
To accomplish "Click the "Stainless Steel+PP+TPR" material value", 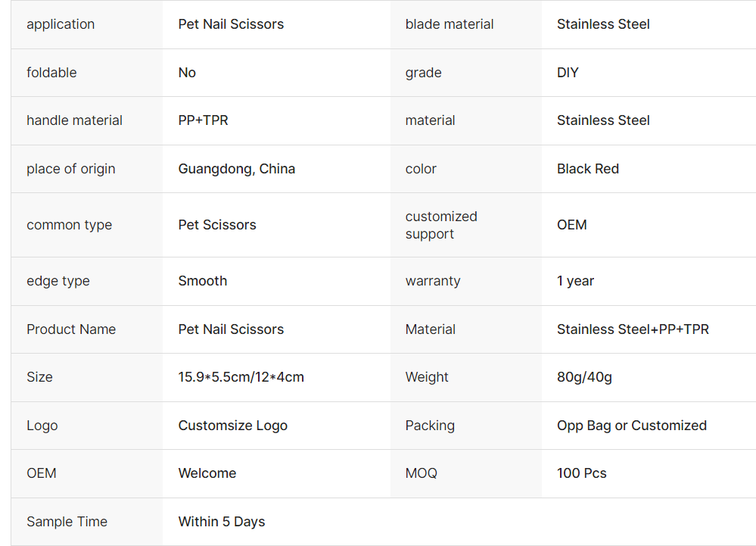I will (x=633, y=329).
